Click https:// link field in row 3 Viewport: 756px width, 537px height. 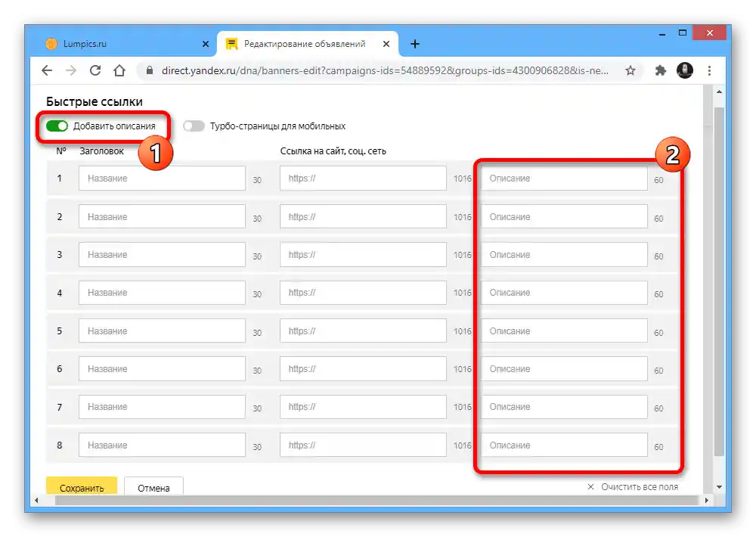click(363, 254)
